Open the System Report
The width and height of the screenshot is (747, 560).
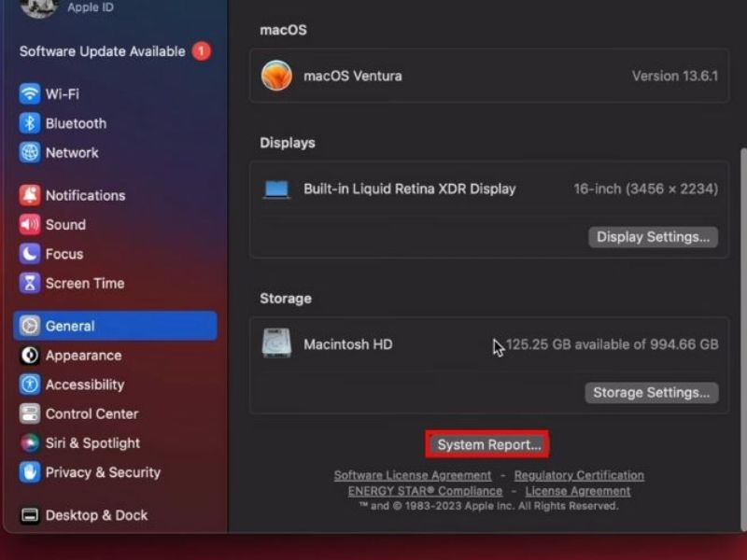pyautogui.click(x=487, y=444)
